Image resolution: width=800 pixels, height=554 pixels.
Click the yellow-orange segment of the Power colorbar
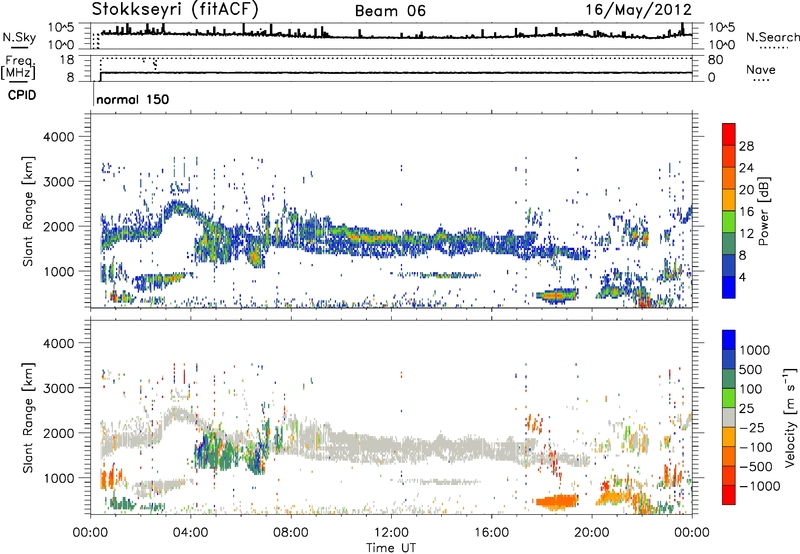(x=729, y=200)
